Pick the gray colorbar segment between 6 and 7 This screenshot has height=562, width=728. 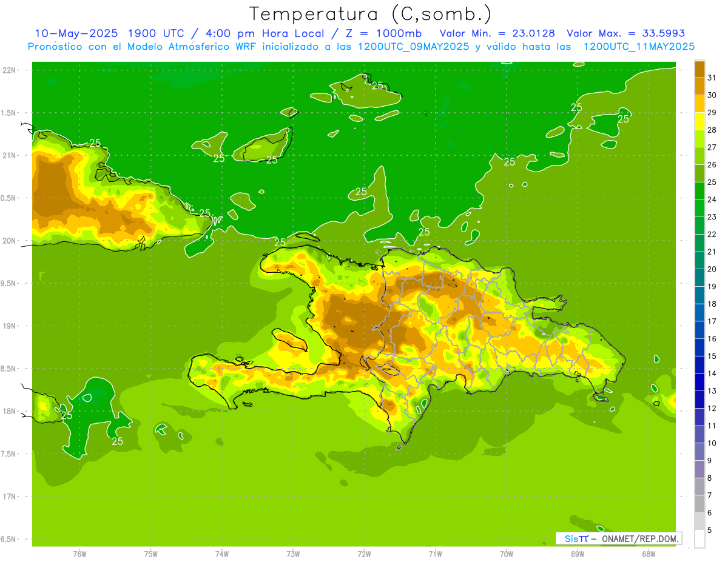tap(699, 504)
